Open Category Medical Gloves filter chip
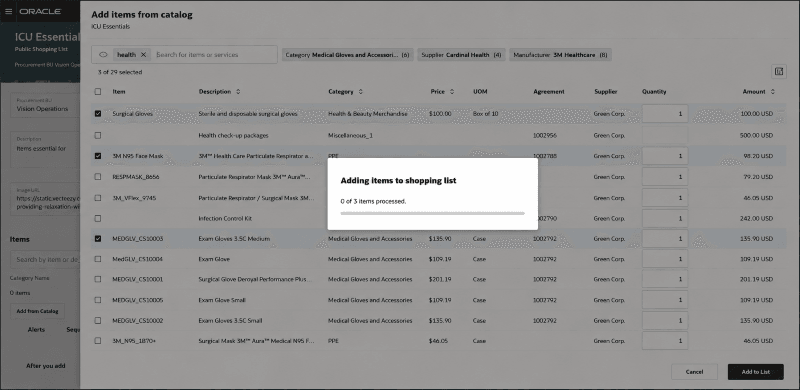The width and height of the screenshot is (800, 390). 347,55
